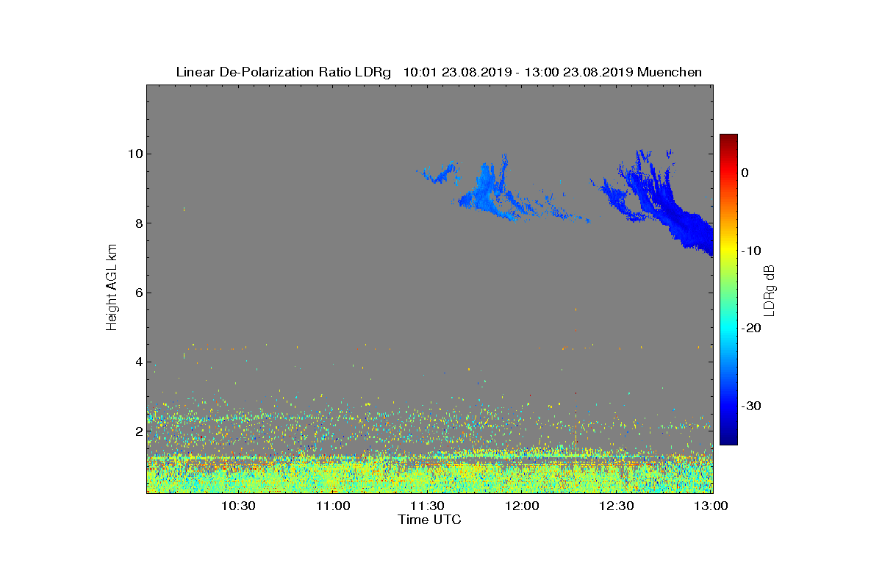Click the dark red top of colorbar
Screen dimensions: 882x588
click(x=728, y=138)
